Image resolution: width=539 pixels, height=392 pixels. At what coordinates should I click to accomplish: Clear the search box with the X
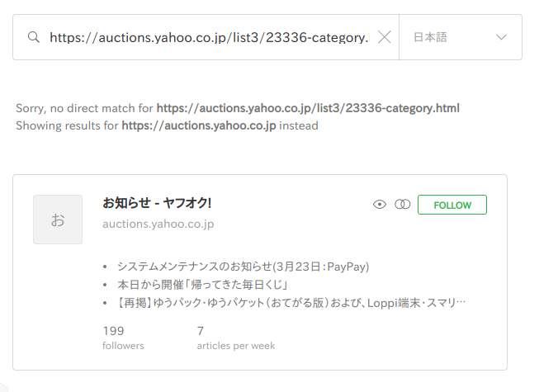384,37
